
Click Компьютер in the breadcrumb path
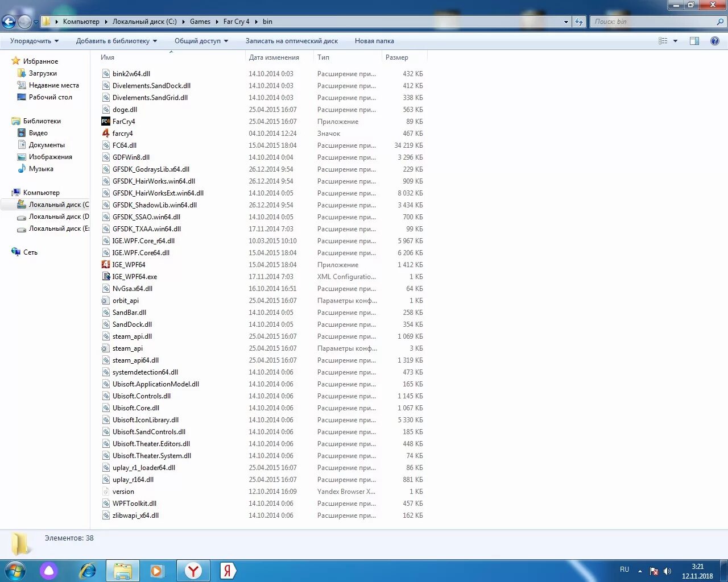click(x=81, y=22)
